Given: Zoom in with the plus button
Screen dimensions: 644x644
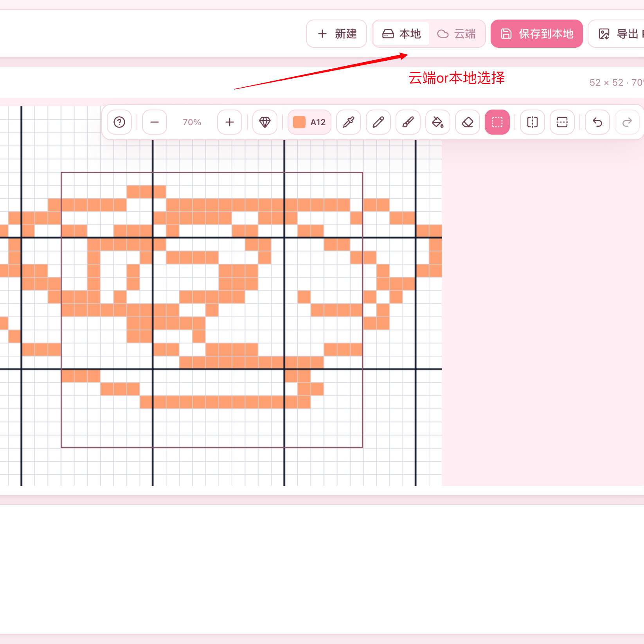Looking at the screenshot, I should (x=230, y=122).
